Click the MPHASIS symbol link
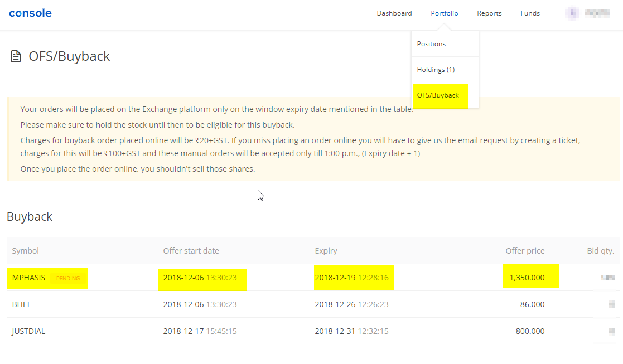623x364 pixels. click(28, 278)
